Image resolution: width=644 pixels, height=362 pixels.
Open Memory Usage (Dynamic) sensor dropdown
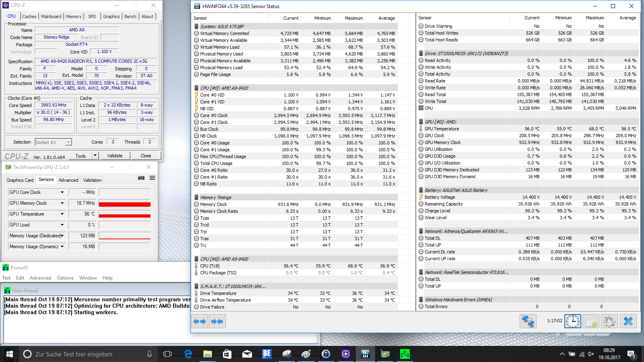click(x=62, y=247)
